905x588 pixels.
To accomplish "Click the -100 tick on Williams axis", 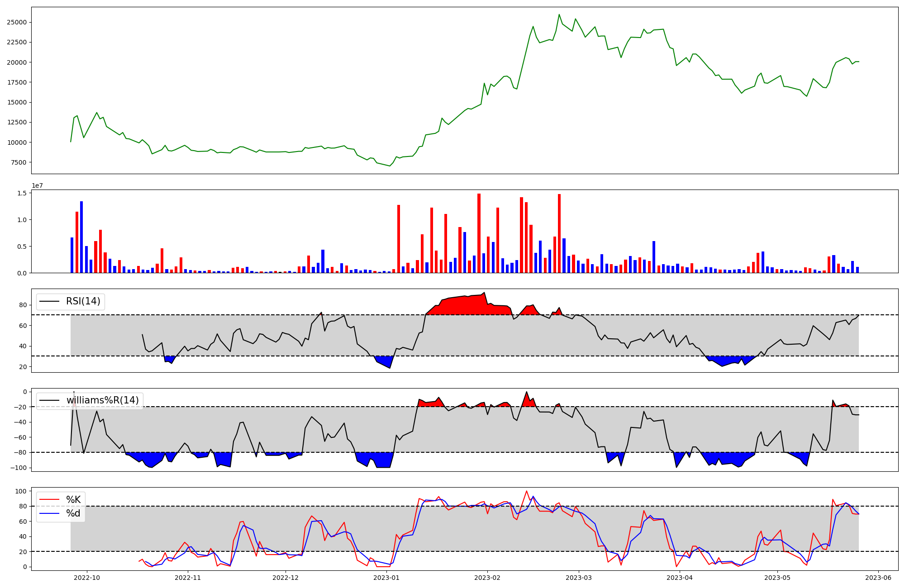I will point(19,468).
